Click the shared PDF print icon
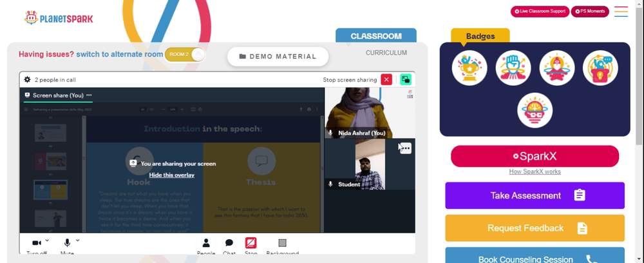Screen dimensions: 644x263 point(309,110)
